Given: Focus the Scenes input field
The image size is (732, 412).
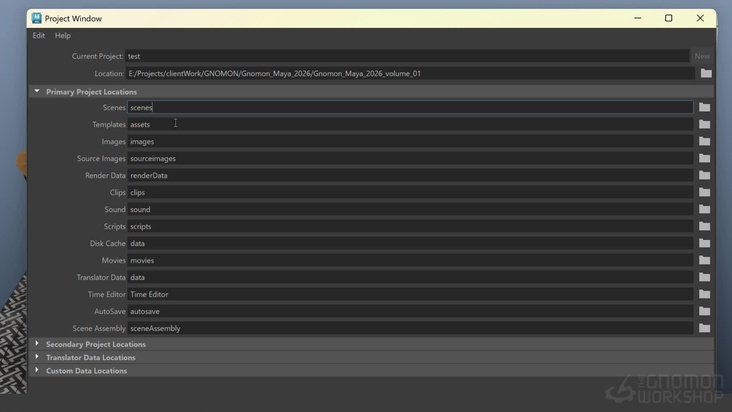Looking at the screenshot, I should point(410,107).
